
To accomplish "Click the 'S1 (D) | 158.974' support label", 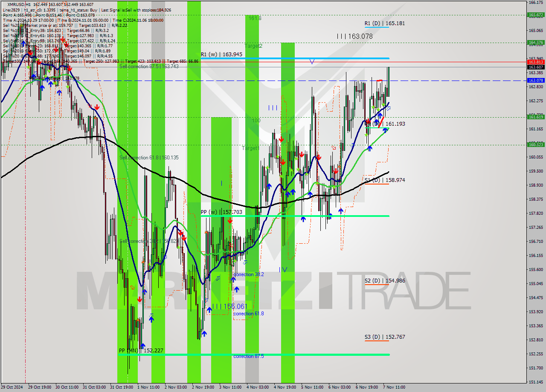I will (385, 180).
